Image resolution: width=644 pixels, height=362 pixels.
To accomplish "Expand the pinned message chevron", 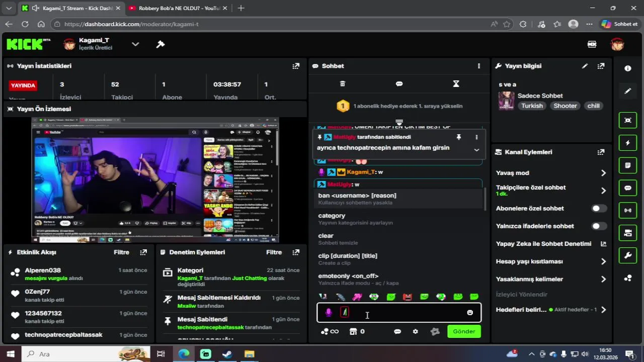I will [x=476, y=150].
